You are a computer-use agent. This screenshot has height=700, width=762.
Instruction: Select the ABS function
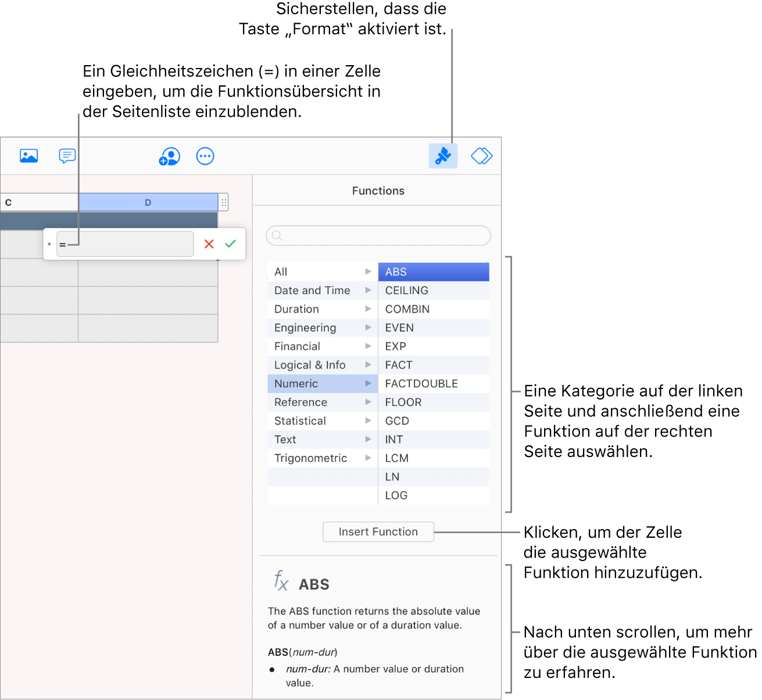coord(434,272)
